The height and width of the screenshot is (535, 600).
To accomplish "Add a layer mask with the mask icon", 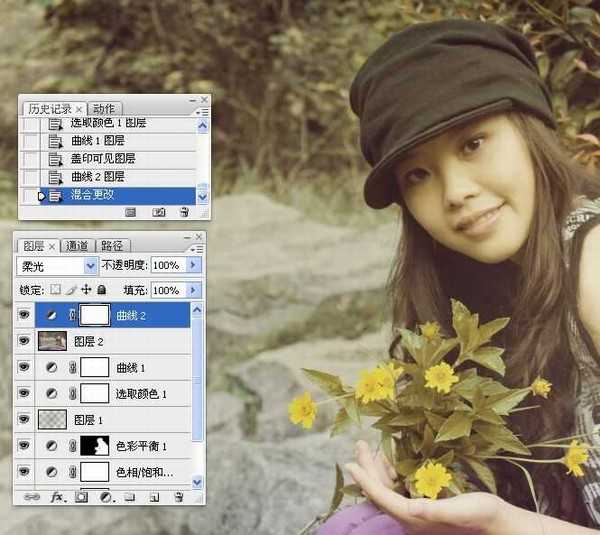I will click(x=81, y=496).
